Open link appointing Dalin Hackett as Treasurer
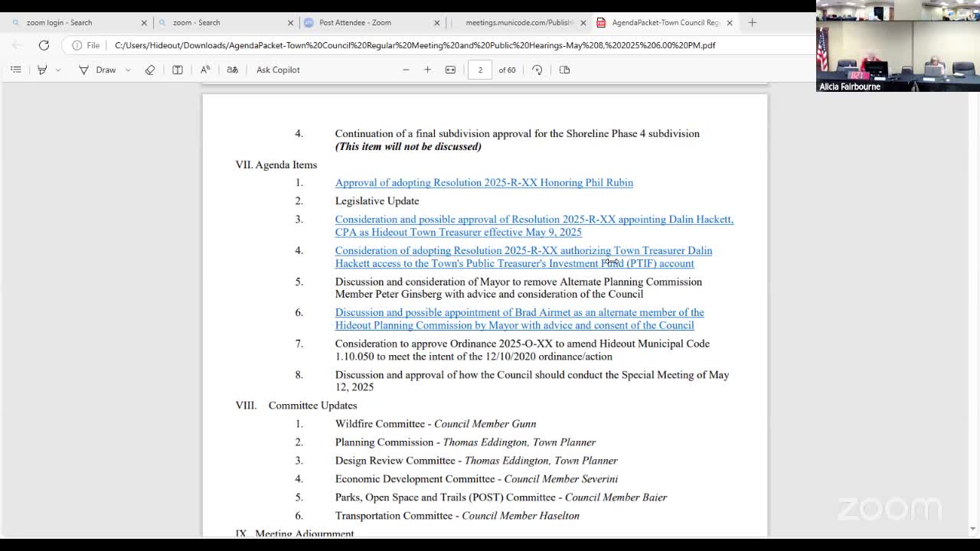This screenshot has width=980, height=551. click(x=534, y=226)
